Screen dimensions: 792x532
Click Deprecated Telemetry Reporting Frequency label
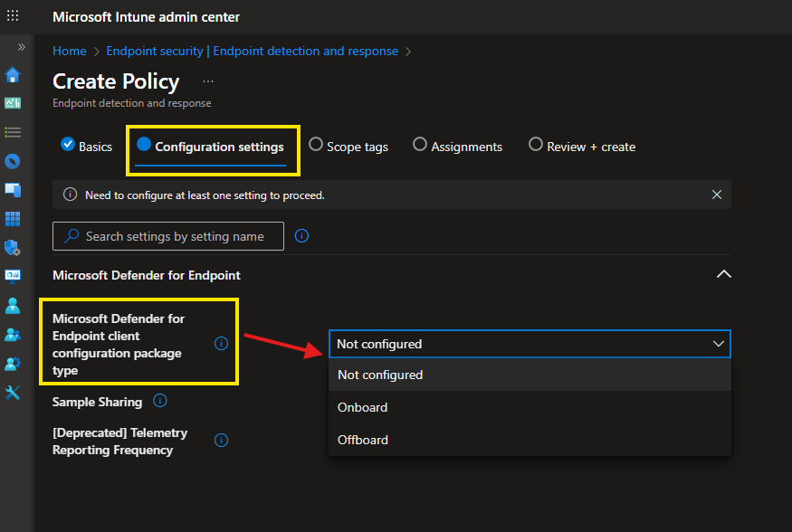click(119, 442)
